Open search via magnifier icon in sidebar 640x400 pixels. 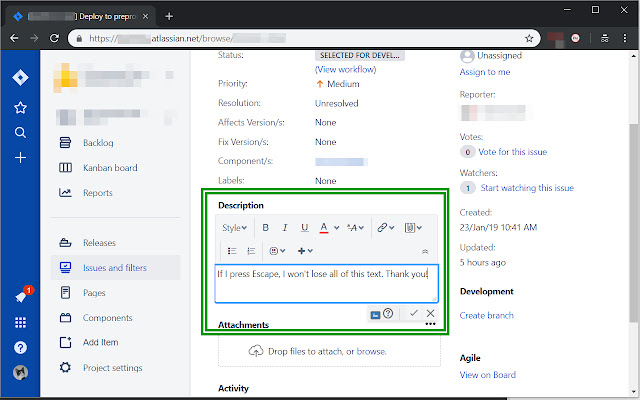click(x=20, y=133)
